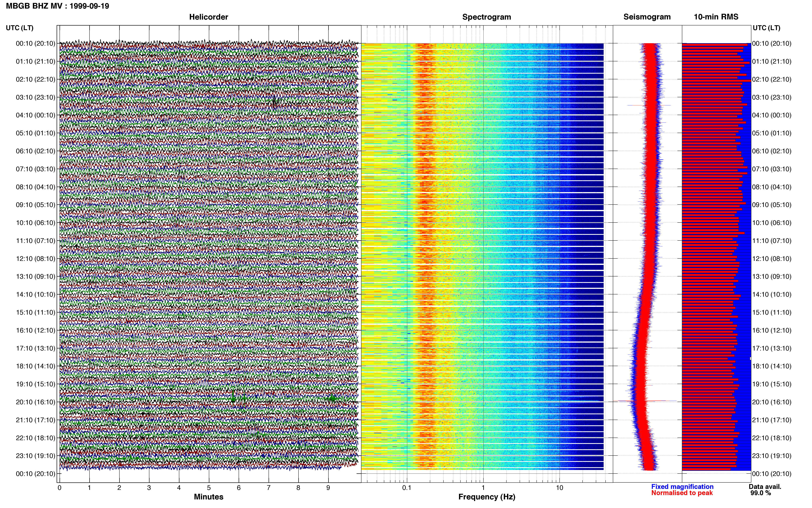Click left time label 10:10 (06:10)
The image size is (812, 508).
[x=36, y=223]
